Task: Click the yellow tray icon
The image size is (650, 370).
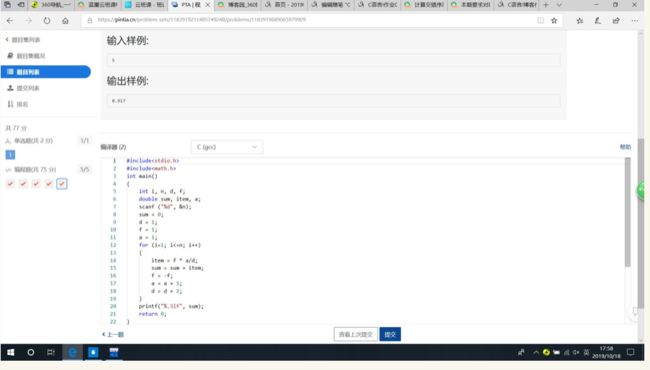Action: 546,352
